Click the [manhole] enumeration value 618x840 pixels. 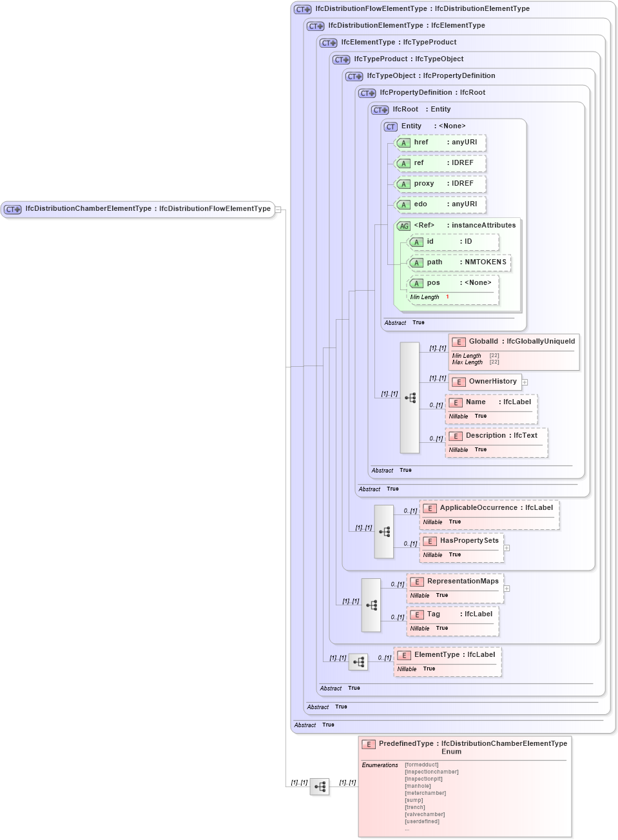point(418,786)
